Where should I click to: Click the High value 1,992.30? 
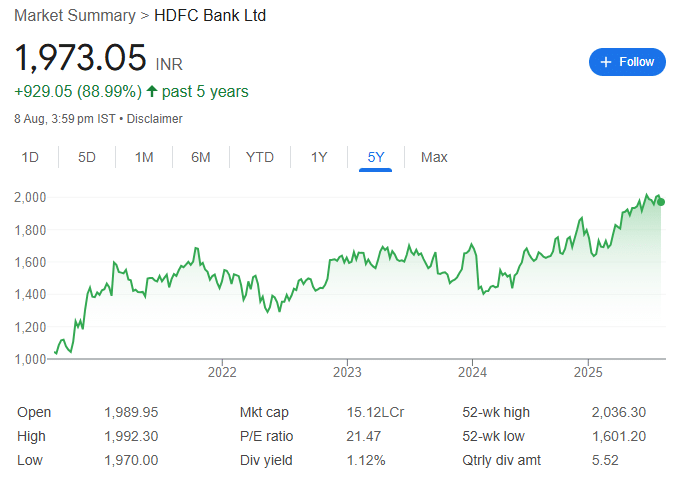coord(131,436)
